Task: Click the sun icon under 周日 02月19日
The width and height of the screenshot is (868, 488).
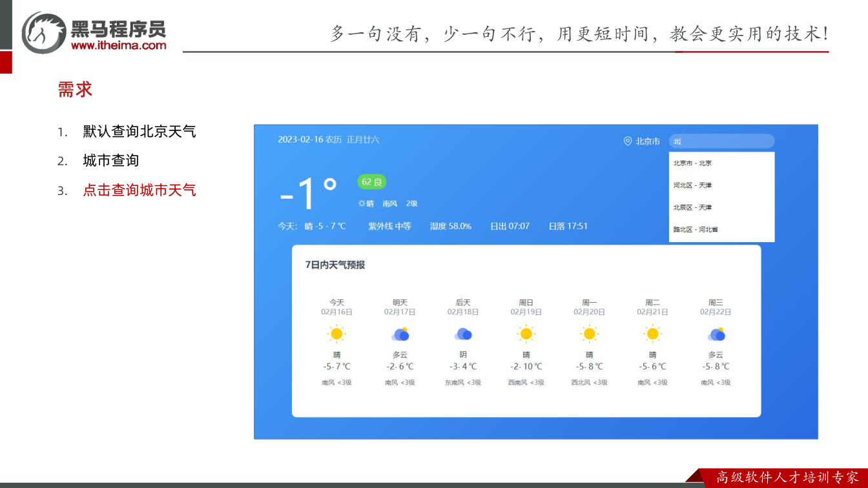Action: (x=526, y=334)
